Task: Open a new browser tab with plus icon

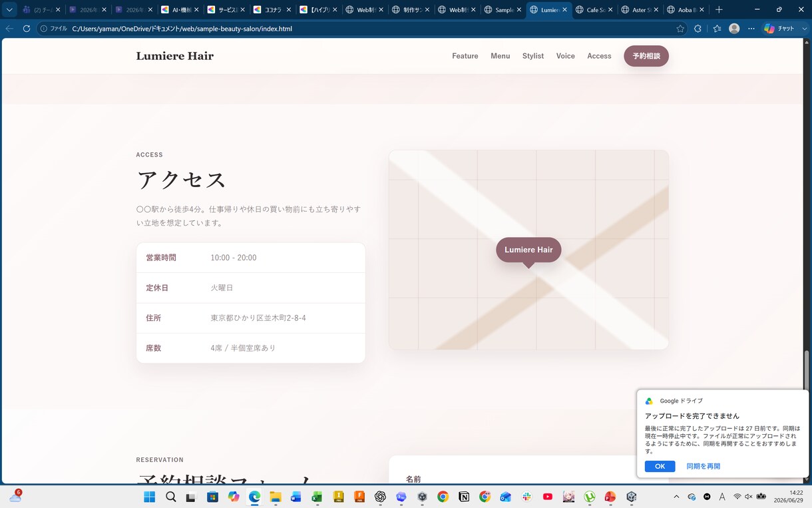Action: 719,10
